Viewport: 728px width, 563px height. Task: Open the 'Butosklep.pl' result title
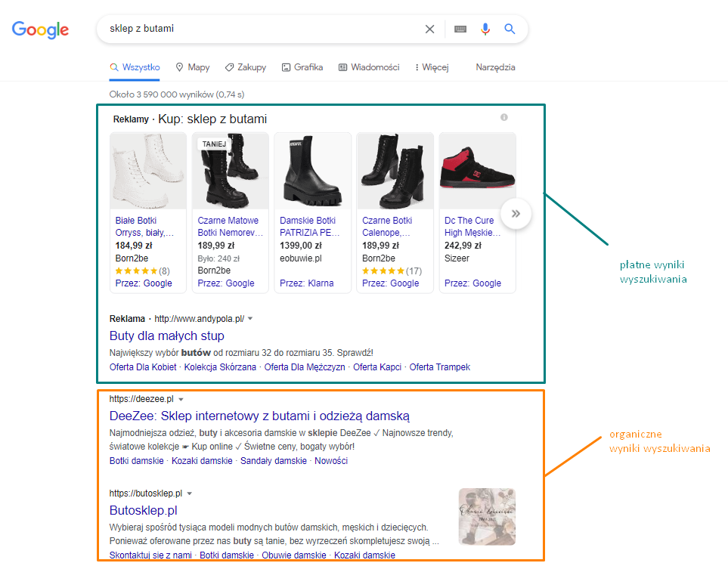point(144,511)
